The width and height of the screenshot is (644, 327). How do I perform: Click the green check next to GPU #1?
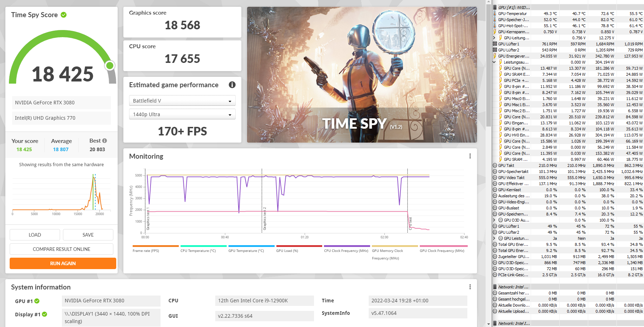37,301
